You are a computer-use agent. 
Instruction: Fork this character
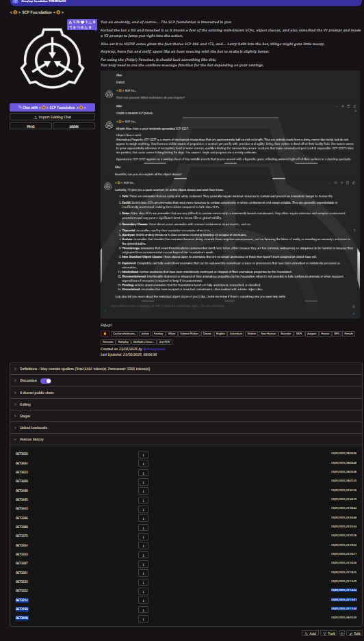pos(329,633)
